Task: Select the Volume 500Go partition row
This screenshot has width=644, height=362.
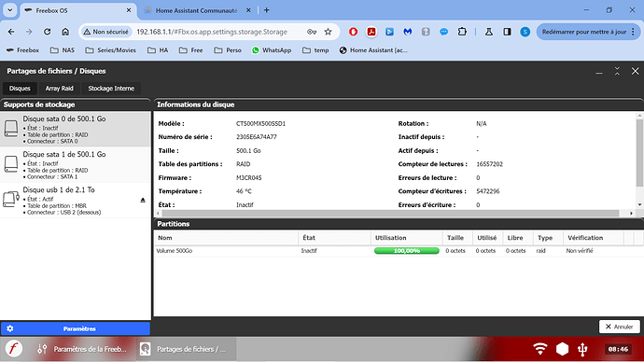Action: coord(399,251)
